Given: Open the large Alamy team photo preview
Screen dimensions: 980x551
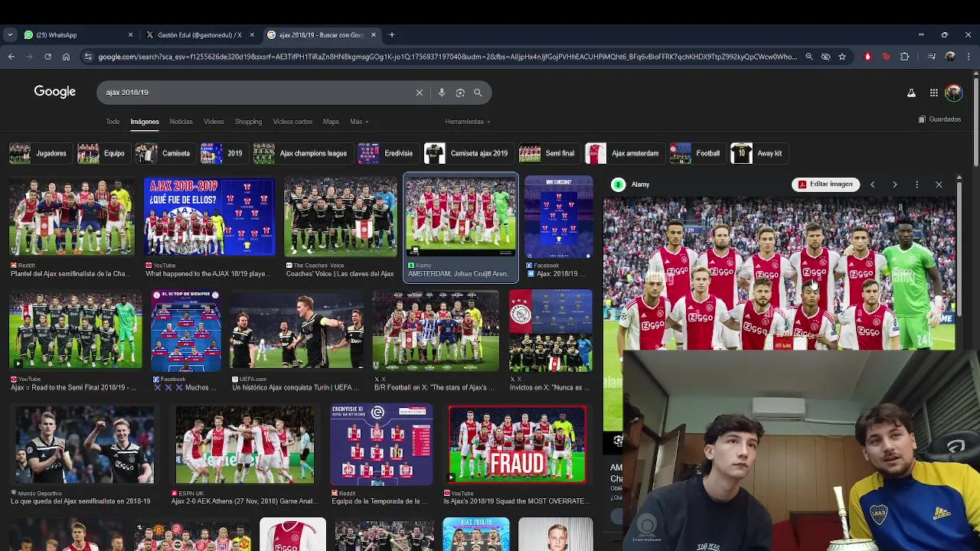Looking at the screenshot, I should point(779,273).
